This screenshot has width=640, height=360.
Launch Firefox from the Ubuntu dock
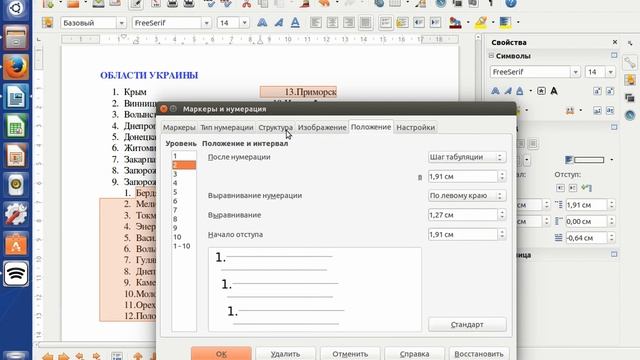pos(16,67)
